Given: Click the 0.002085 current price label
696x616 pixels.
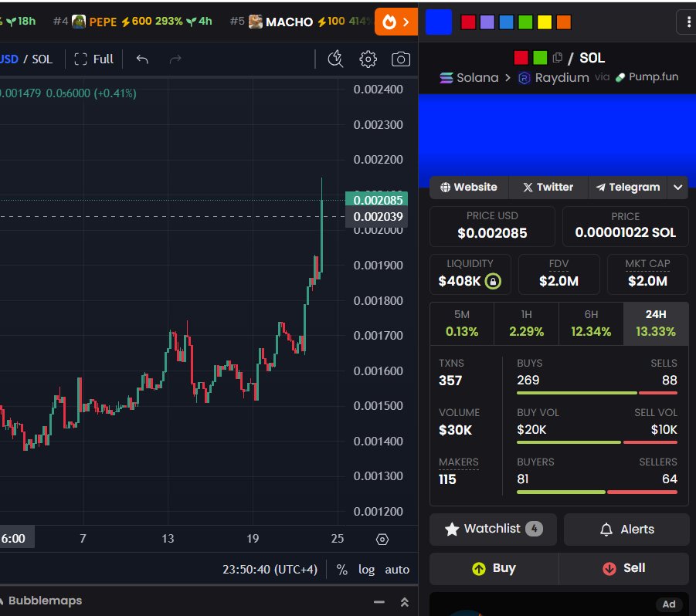Looking at the screenshot, I should pyautogui.click(x=376, y=200).
